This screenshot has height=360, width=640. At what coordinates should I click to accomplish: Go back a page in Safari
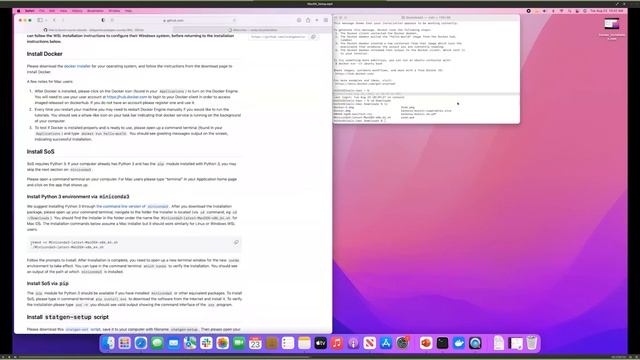point(54,20)
